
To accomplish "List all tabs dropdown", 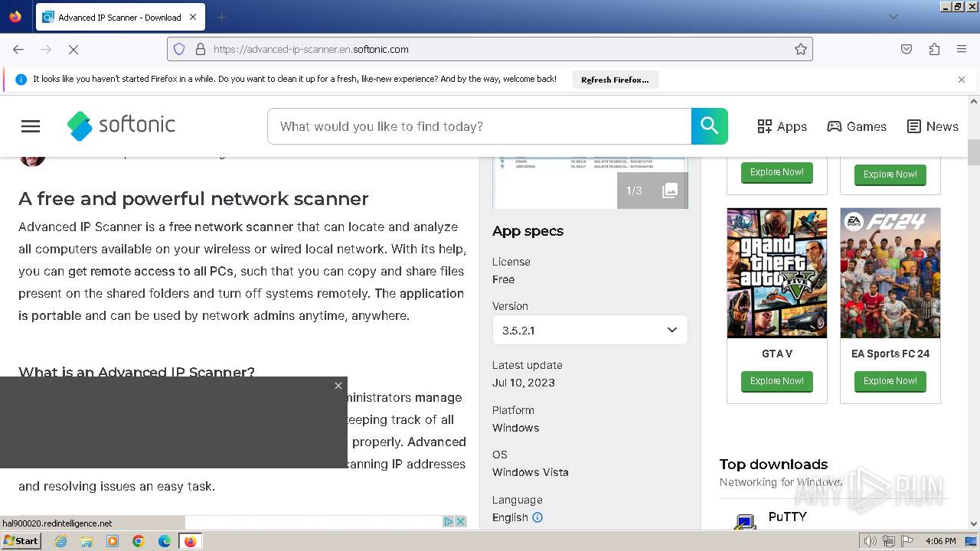I will [893, 17].
